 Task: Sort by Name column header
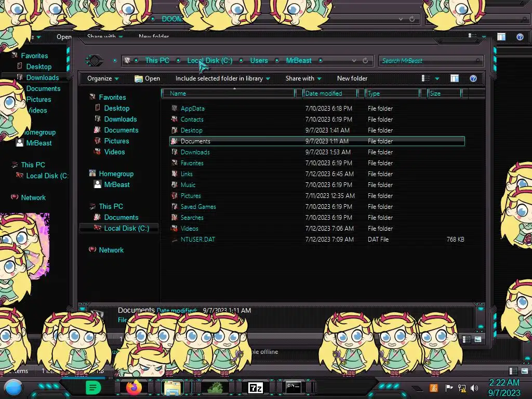tap(229, 94)
